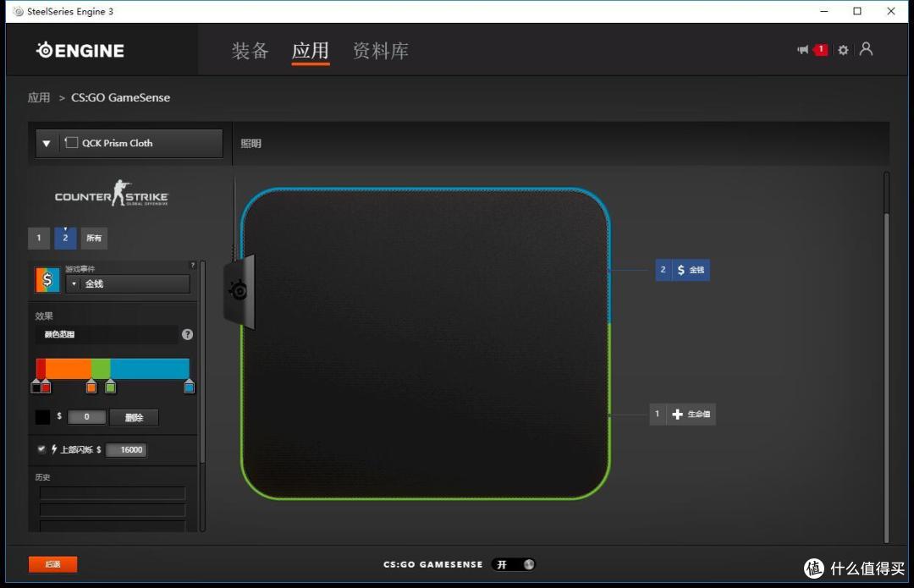Image resolution: width=914 pixels, height=588 pixels.
Task: Click the first 历史 history slot
Action: click(x=113, y=493)
